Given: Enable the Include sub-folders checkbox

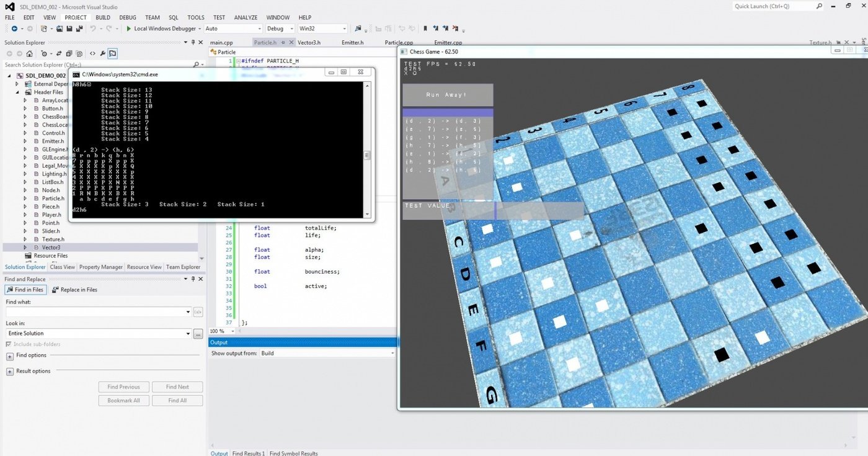Looking at the screenshot, I should tap(9, 344).
